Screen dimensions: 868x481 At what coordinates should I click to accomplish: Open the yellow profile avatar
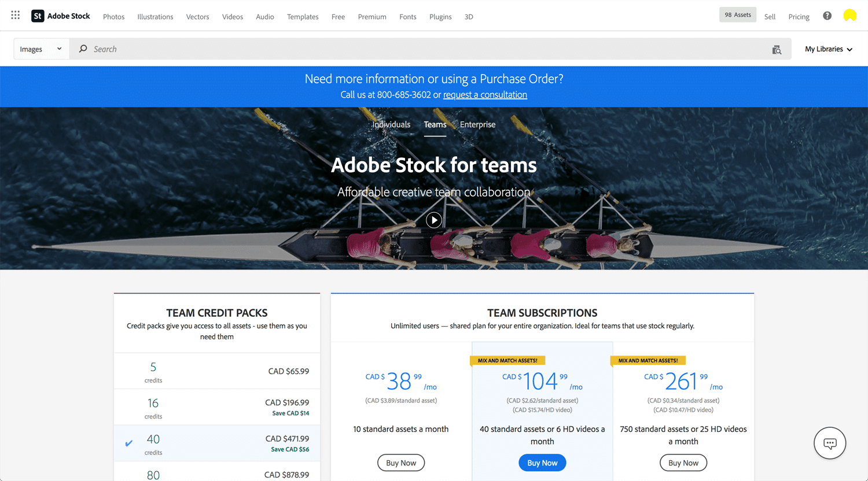[x=849, y=16]
